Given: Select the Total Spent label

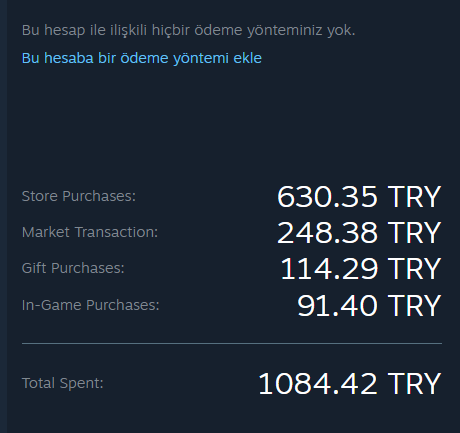Looking at the screenshot, I should pos(63,383).
